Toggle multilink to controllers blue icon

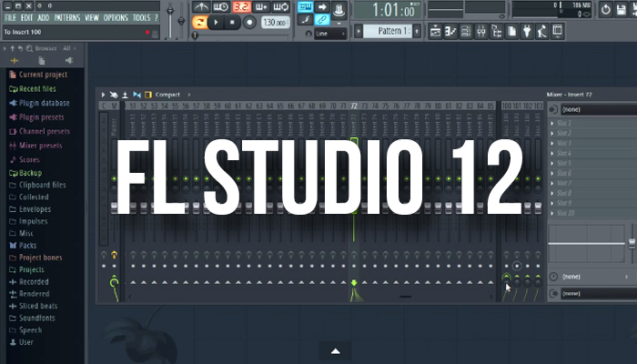point(322,19)
